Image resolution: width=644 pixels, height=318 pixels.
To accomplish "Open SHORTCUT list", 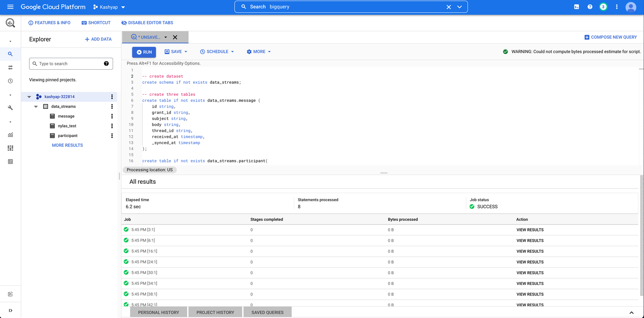I will 96,23.
